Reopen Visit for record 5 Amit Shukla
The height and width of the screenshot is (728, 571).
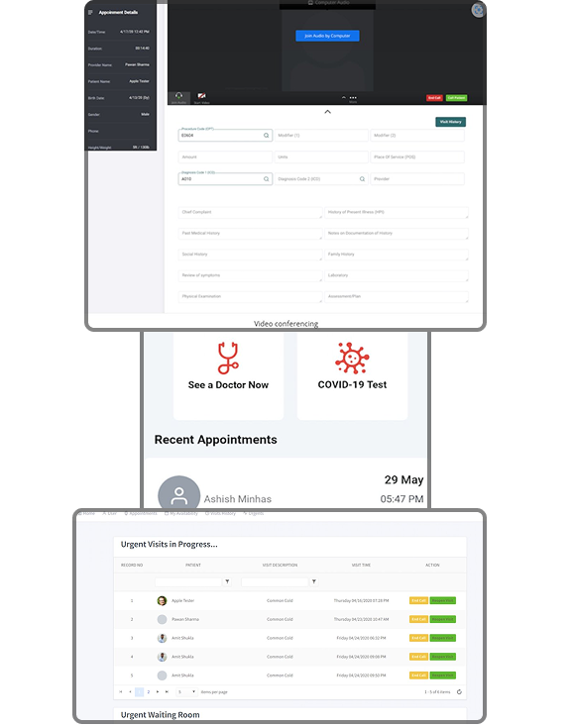tap(443, 676)
